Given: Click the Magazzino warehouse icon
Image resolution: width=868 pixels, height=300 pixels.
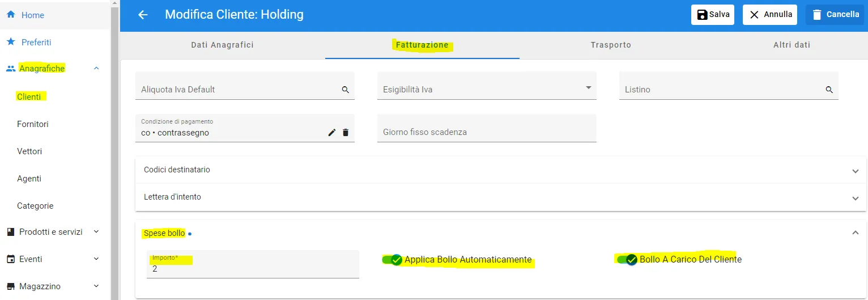Looking at the screenshot, I should pyautogui.click(x=10, y=286).
